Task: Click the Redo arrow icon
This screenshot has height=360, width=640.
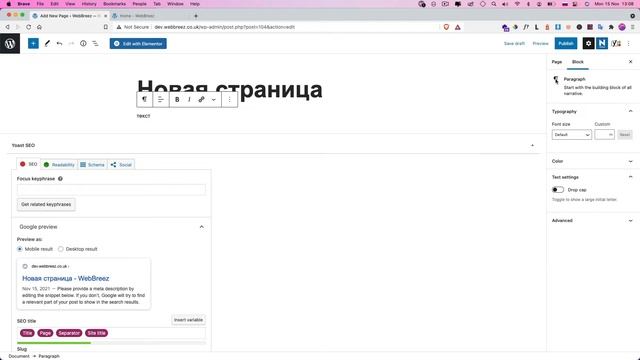Action: click(71, 43)
